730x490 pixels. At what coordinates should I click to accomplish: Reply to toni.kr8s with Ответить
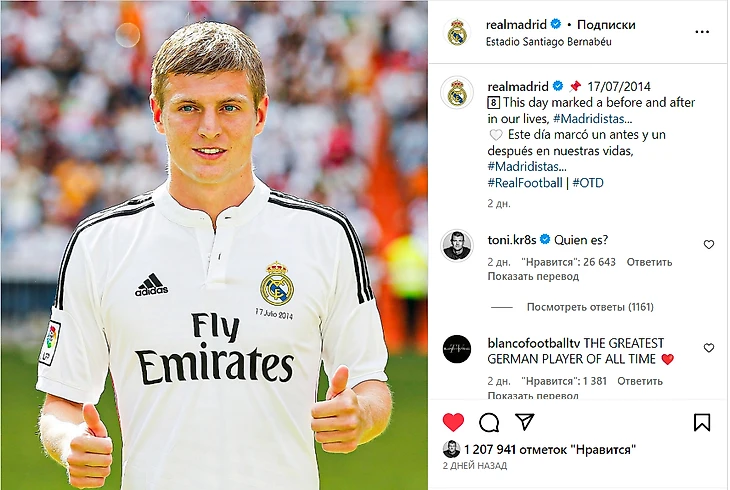pyautogui.click(x=649, y=262)
